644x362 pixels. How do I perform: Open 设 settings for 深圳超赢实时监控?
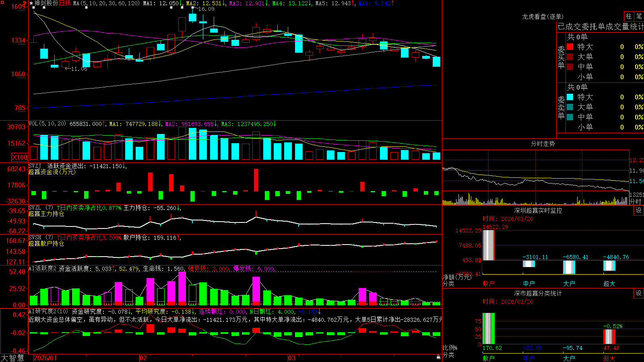[639, 210]
